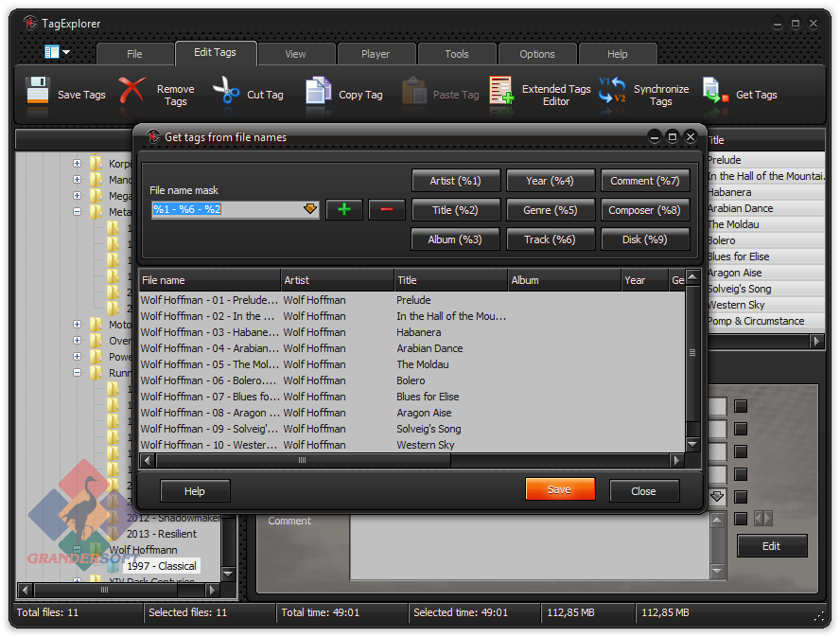Open the Extended Tags Editor icon
840x637 pixels.
pyautogui.click(x=501, y=93)
